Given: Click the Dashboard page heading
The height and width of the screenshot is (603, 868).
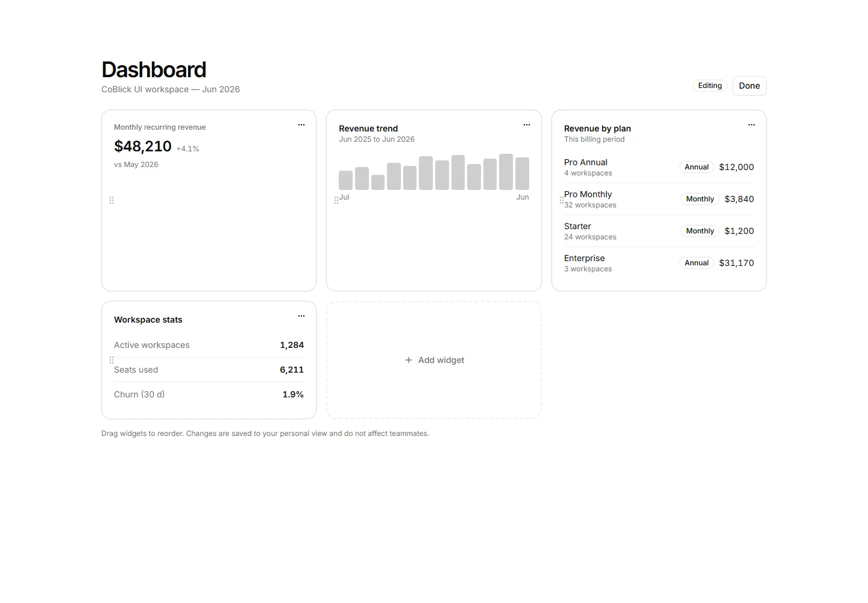Looking at the screenshot, I should tap(154, 70).
